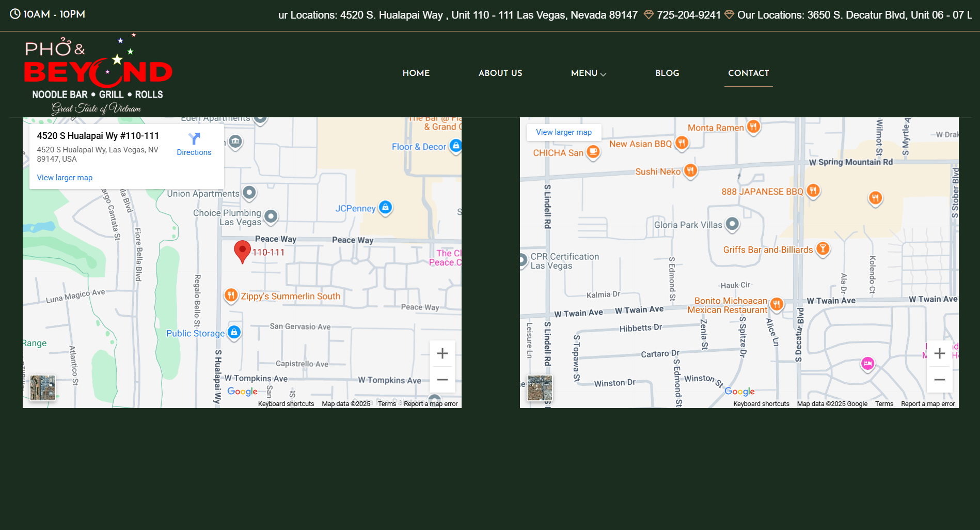Click the Directions arrow icon
The image size is (980, 530).
pyautogui.click(x=194, y=138)
